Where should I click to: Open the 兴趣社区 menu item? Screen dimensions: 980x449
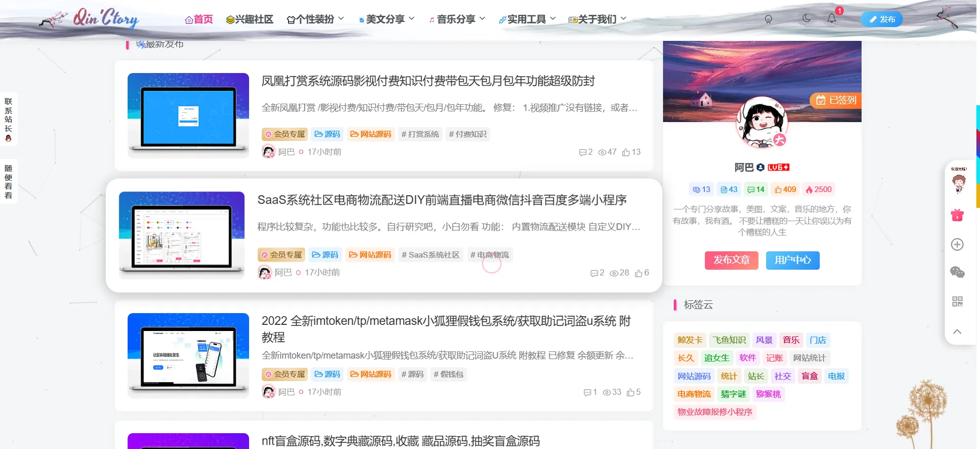coord(250,19)
